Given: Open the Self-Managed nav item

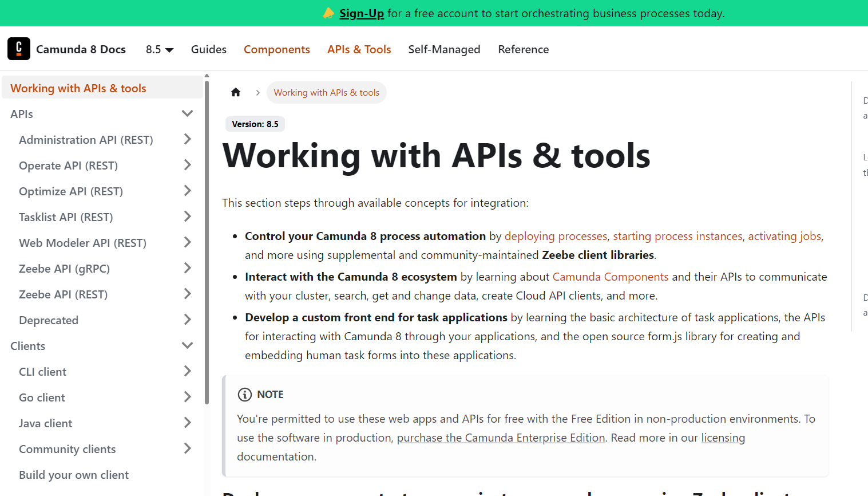Looking at the screenshot, I should [x=445, y=49].
